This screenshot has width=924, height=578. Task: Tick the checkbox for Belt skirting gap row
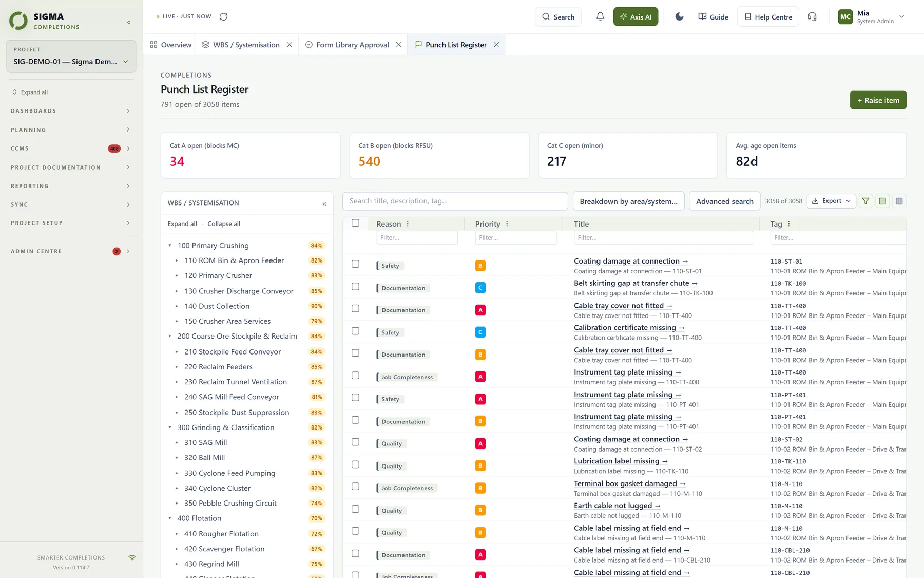click(x=355, y=287)
